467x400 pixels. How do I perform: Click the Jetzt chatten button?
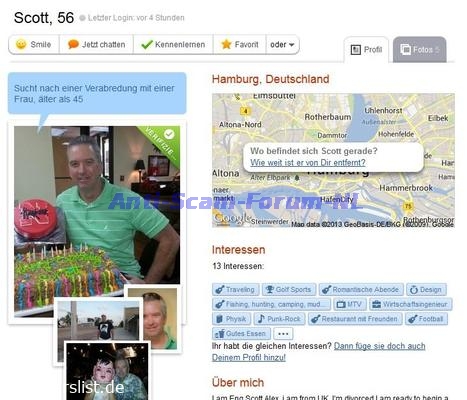96,44
